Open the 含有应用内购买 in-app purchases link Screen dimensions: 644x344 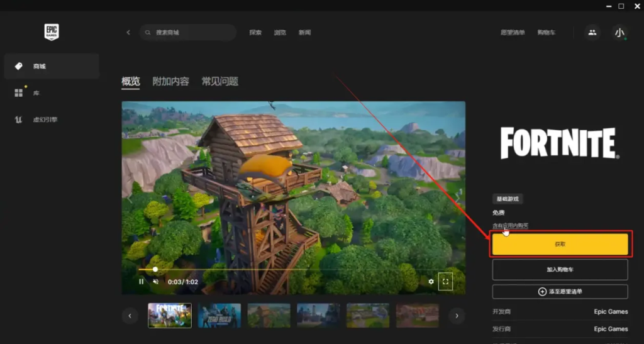pos(510,225)
